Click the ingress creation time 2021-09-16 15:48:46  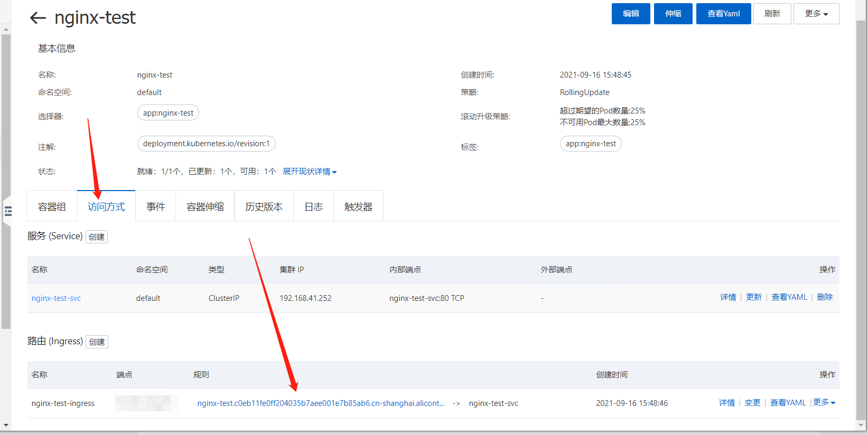tap(632, 403)
